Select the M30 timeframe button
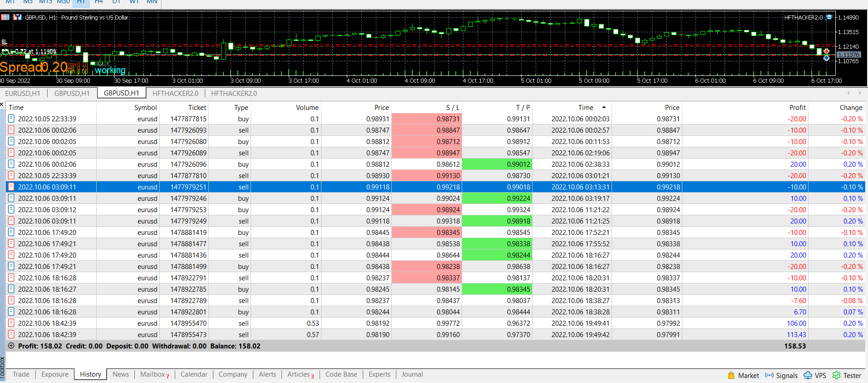 (x=63, y=2)
